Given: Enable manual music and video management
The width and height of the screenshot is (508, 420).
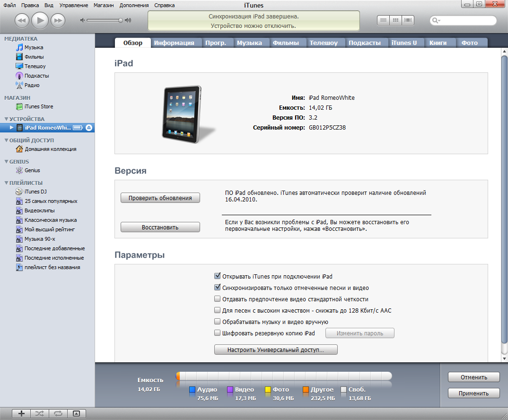Looking at the screenshot, I should [x=218, y=322].
